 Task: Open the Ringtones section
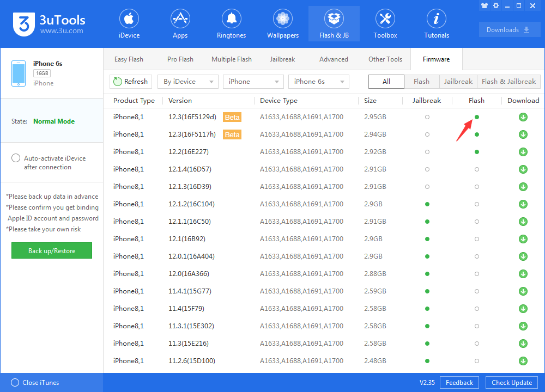(x=232, y=24)
